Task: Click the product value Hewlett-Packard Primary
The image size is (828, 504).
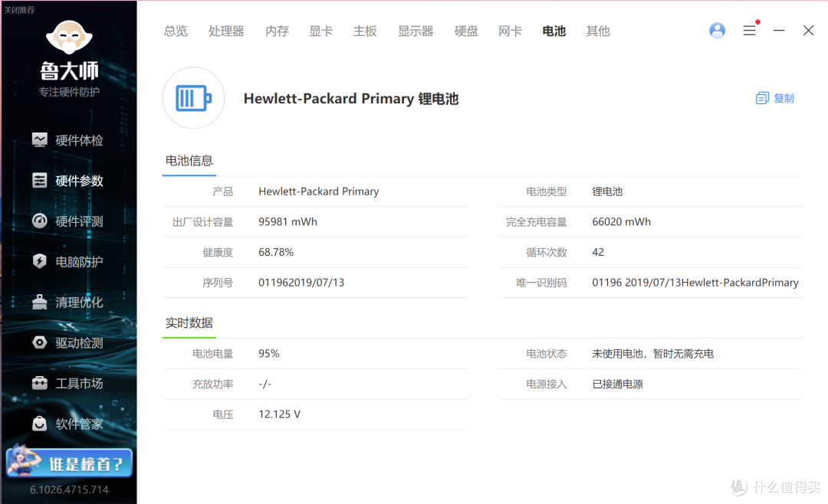Action: 319,191
